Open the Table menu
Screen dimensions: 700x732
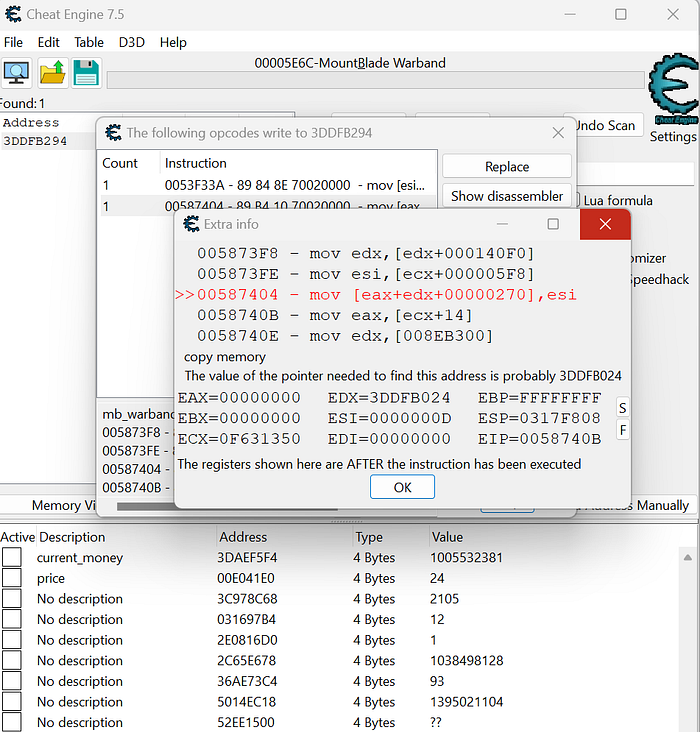[89, 42]
